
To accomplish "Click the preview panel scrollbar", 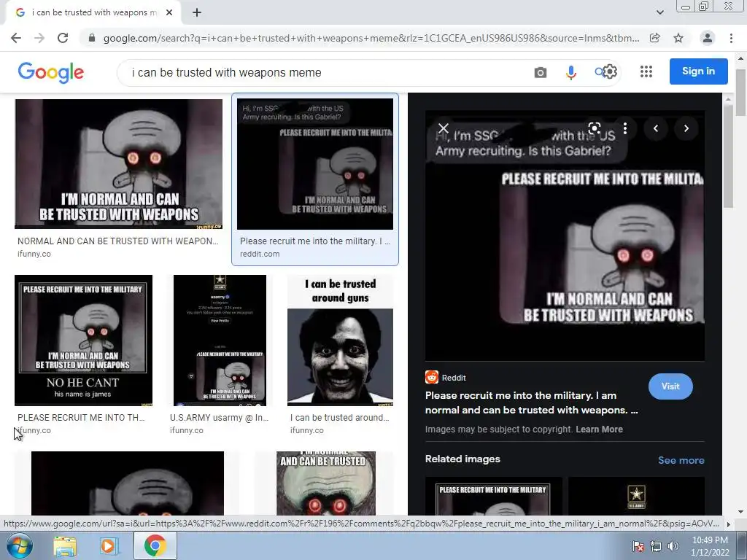I will (x=727, y=155).
